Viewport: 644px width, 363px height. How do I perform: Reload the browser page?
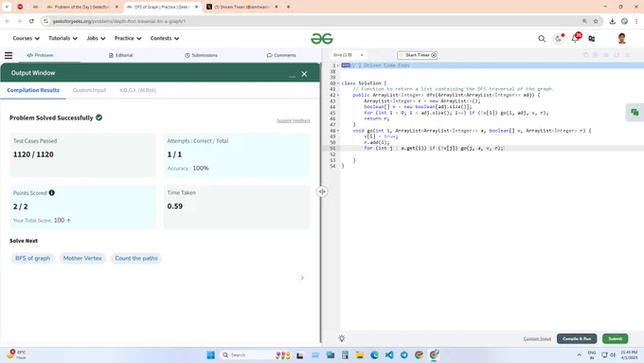31,21
